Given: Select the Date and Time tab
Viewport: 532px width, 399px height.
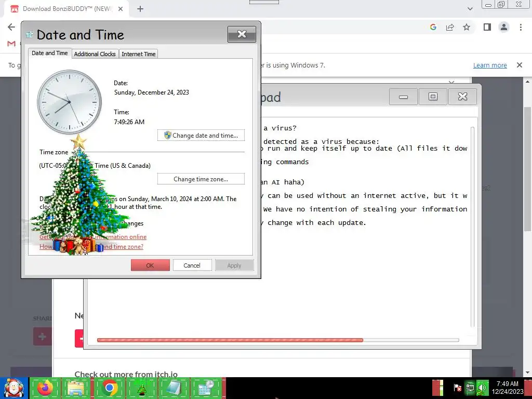Looking at the screenshot, I should click(49, 53).
